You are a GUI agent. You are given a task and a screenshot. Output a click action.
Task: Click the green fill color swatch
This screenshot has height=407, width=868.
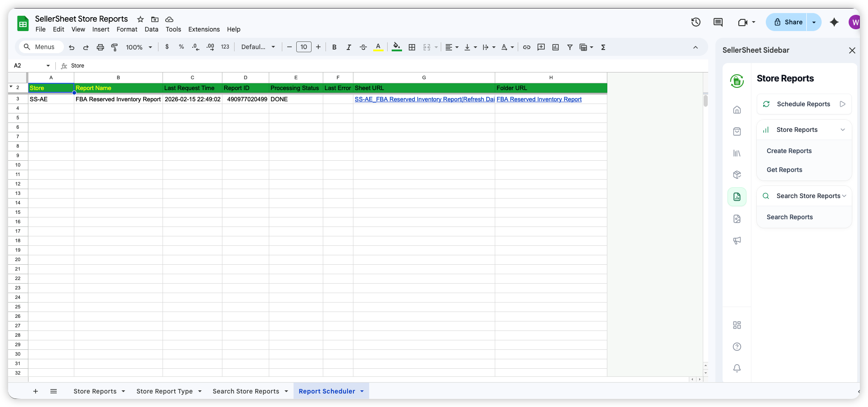tap(396, 47)
